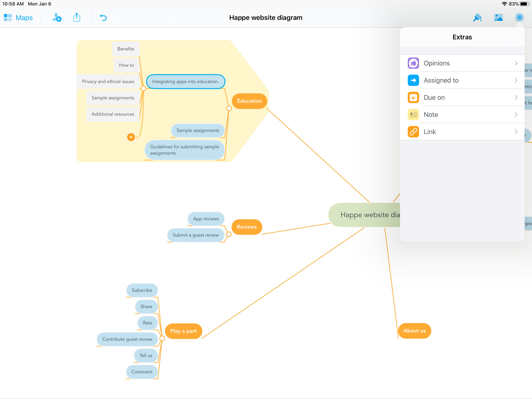
Task: Open the style paintbrush tool
Action: point(477,18)
